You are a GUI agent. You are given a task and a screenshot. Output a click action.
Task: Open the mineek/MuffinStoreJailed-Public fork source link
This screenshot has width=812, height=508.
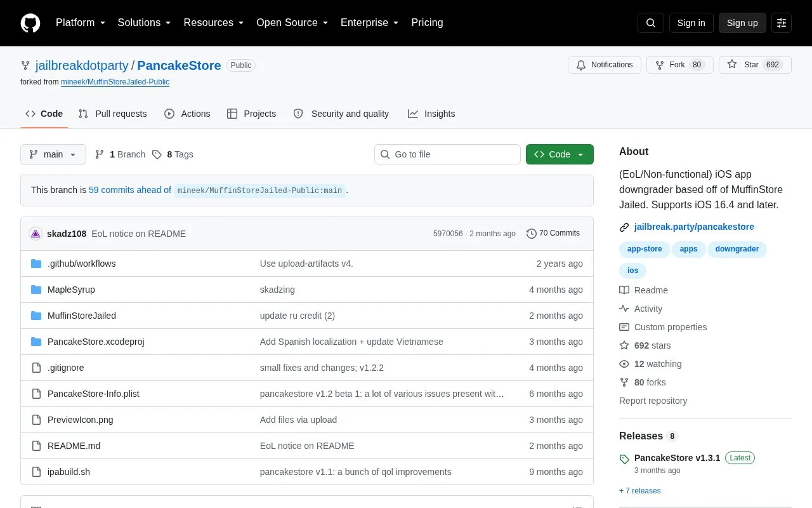click(x=115, y=82)
